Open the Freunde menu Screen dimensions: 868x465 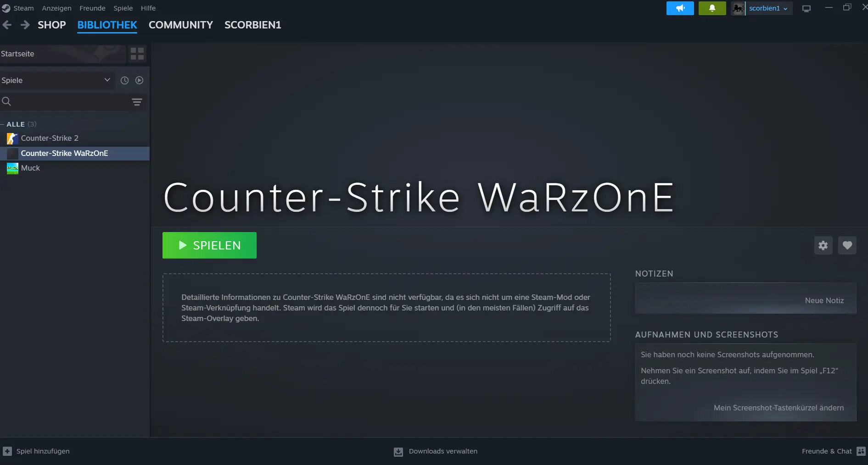tap(92, 8)
